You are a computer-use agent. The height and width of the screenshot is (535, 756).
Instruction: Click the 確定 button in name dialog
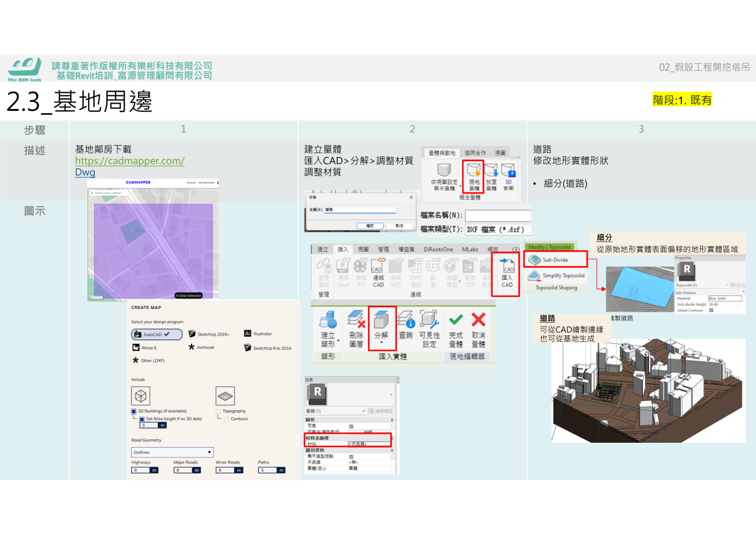point(370,226)
